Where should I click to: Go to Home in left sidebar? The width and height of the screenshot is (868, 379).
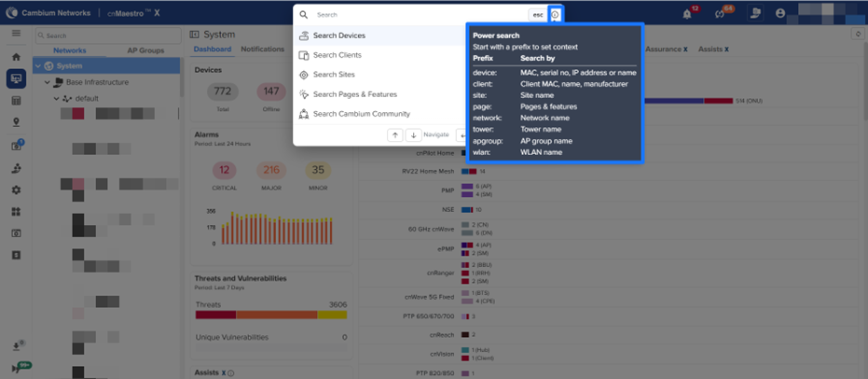(16, 57)
